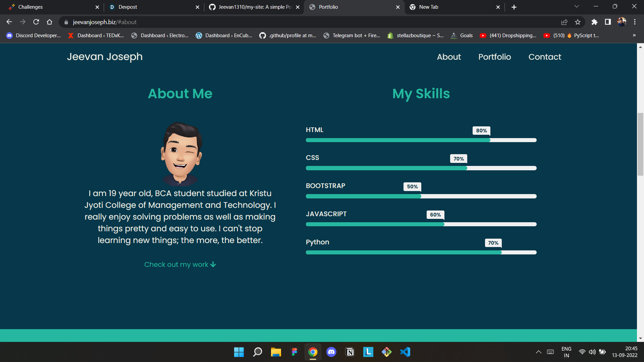Image resolution: width=644 pixels, height=362 pixels.
Task: Open the About navigation link
Action: pyautogui.click(x=449, y=57)
